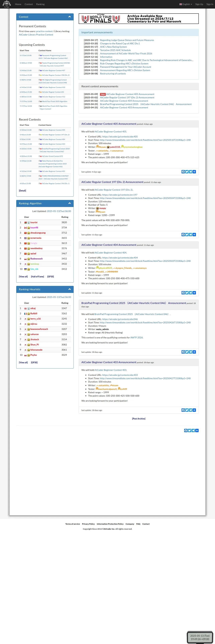215x644 pixels.
Task: Share BrainPad AHC 046 post via Telegram
Action: click(x=191, y=352)
